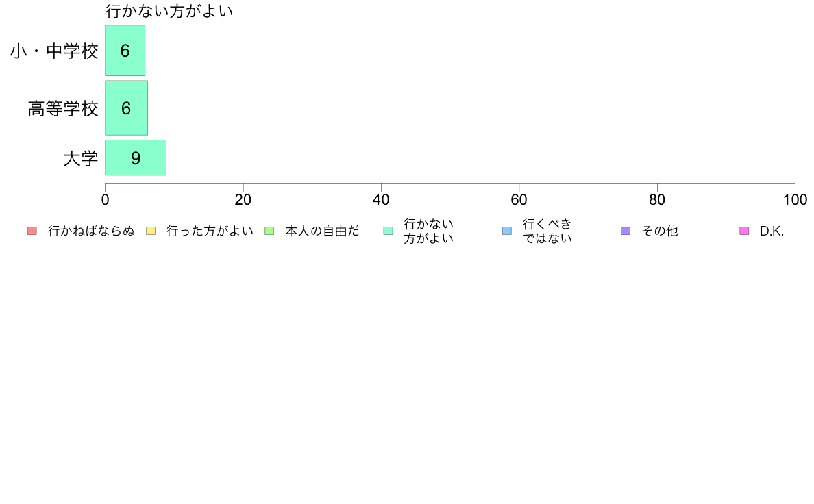814x504 pixels.
Task: Click the 行かねばならぬ legend text
Action: coord(91,231)
